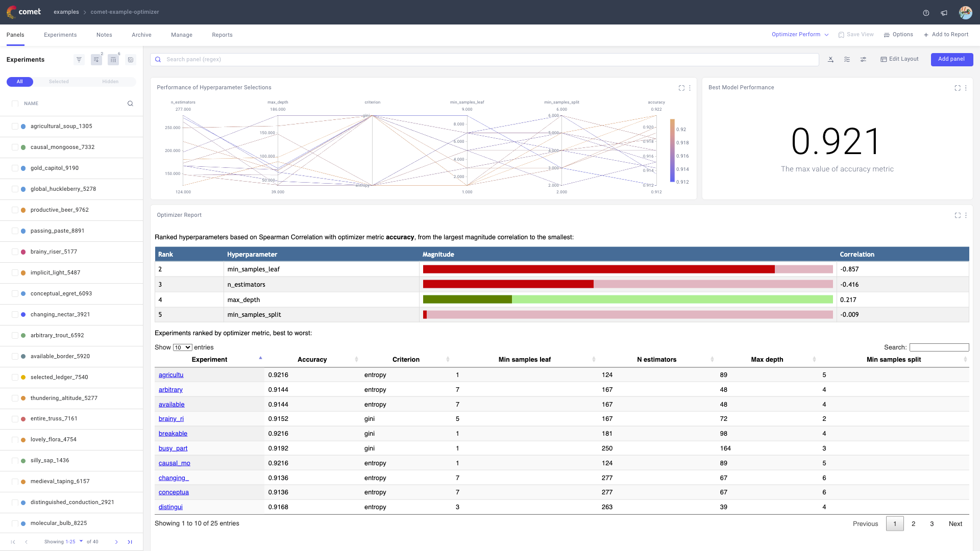Check the checkbox for agricultural_soup_1305
The image size is (980, 551).
[14, 126]
